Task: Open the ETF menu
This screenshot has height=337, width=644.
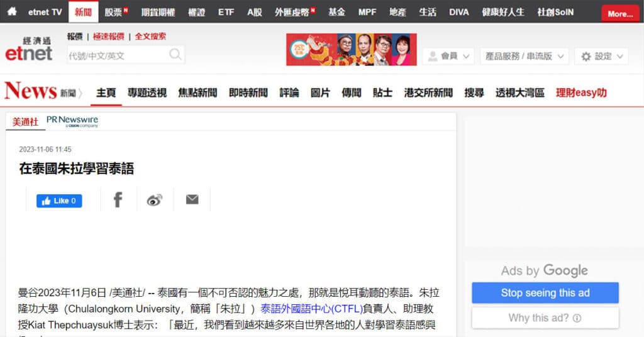Action: point(226,12)
